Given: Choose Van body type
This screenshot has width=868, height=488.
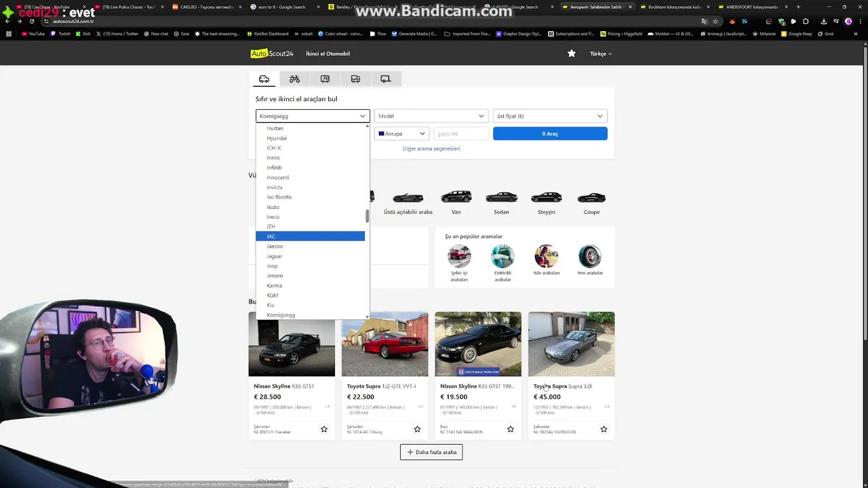Looking at the screenshot, I should 456,202.
